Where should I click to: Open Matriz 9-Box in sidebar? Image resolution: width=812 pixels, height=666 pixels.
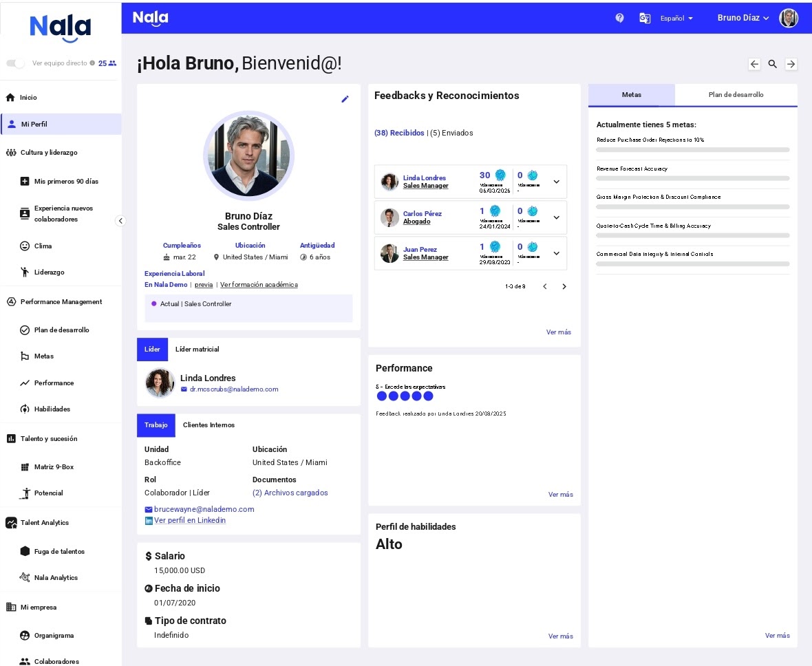point(54,466)
